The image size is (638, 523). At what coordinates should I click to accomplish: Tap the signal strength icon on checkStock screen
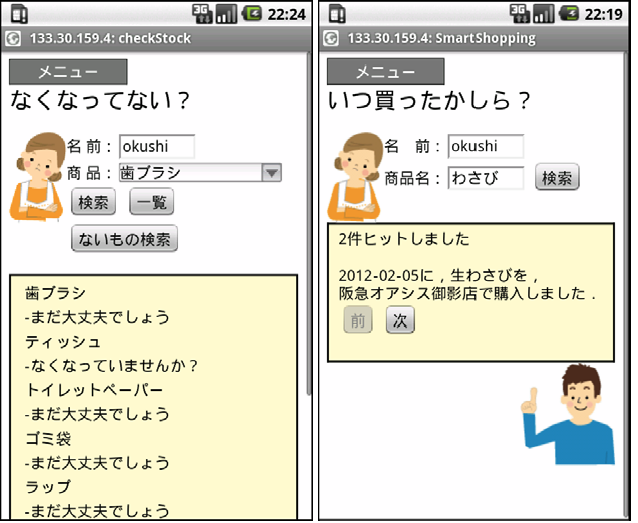(227, 14)
